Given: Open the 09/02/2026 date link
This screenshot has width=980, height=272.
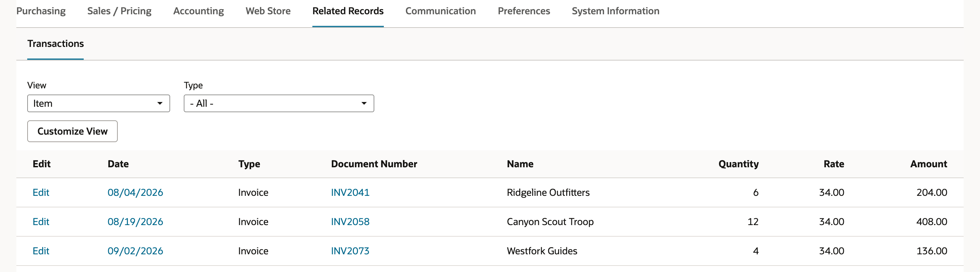Looking at the screenshot, I should click(135, 251).
